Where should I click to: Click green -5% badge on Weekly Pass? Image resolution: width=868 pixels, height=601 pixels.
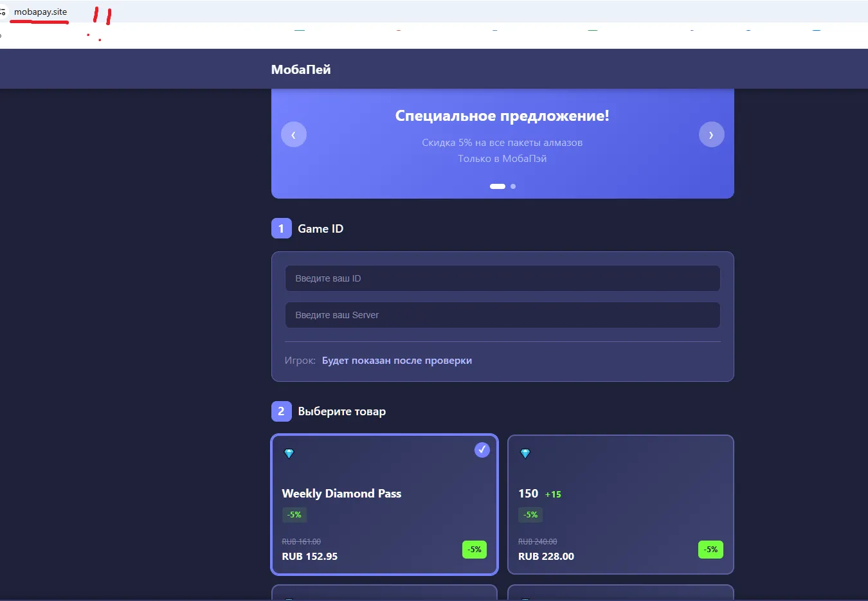[475, 550]
